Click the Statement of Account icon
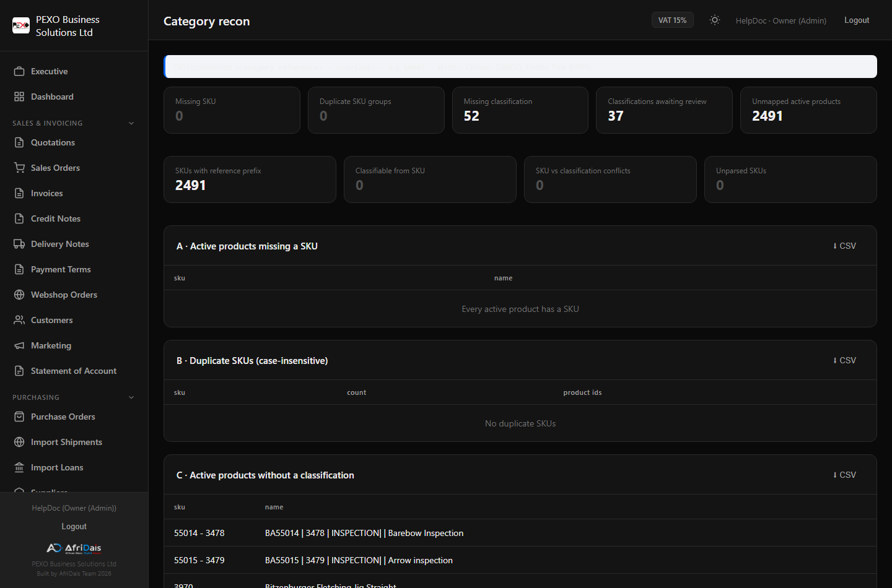The width and height of the screenshot is (892, 588). coord(19,371)
